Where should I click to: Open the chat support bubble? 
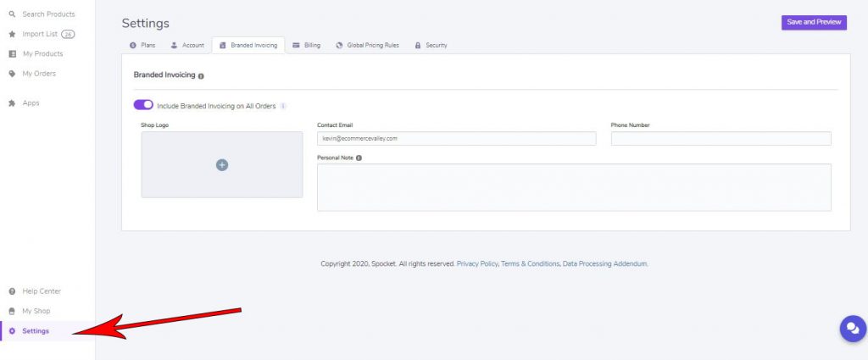pos(853,329)
